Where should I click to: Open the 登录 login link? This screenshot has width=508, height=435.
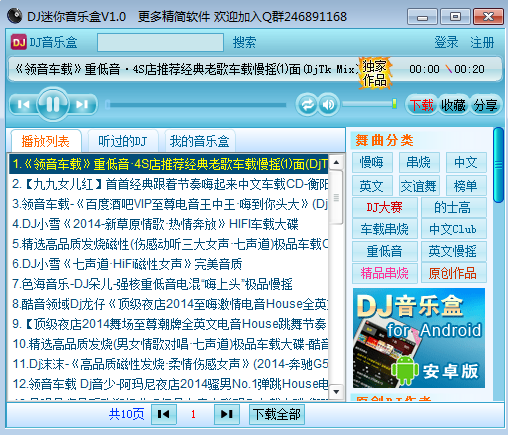pyautogui.click(x=446, y=42)
